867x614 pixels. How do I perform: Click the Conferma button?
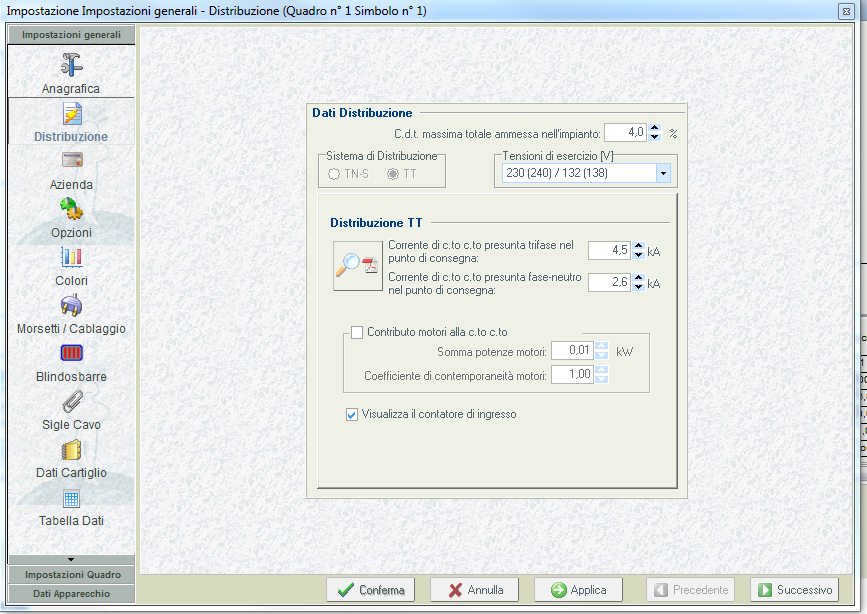point(370,590)
